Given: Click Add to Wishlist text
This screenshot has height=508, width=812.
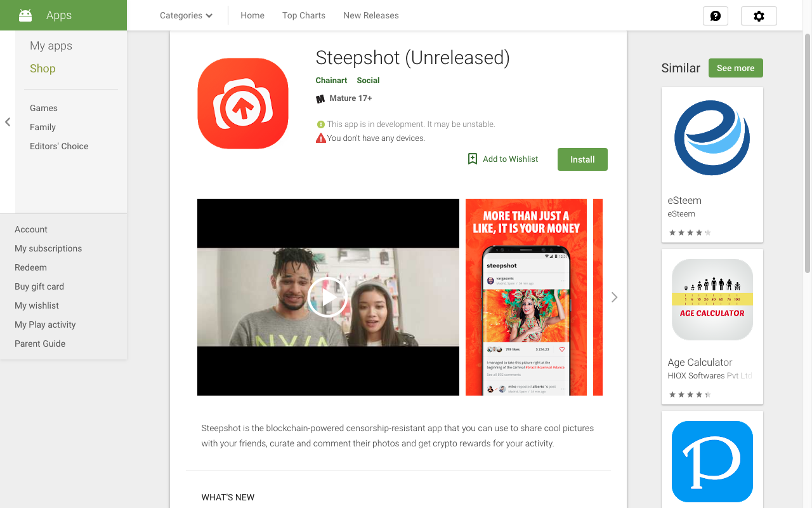Looking at the screenshot, I should [x=510, y=159].
